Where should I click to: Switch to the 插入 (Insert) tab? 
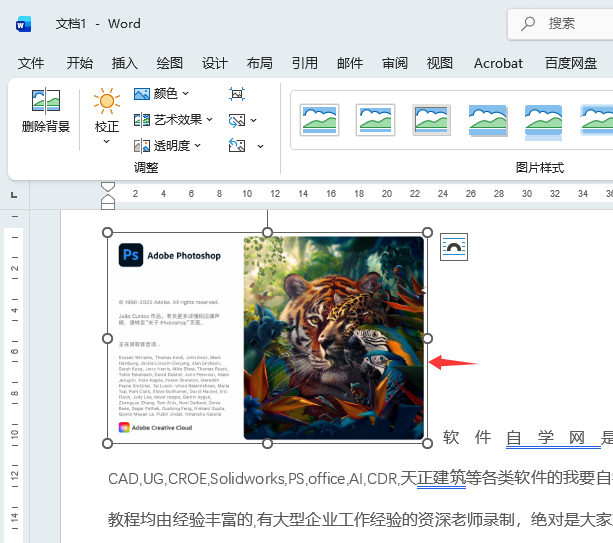125,63
